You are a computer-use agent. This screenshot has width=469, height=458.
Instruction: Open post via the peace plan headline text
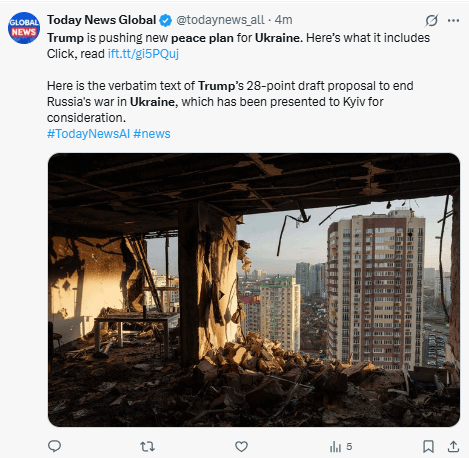coord(238,38)
